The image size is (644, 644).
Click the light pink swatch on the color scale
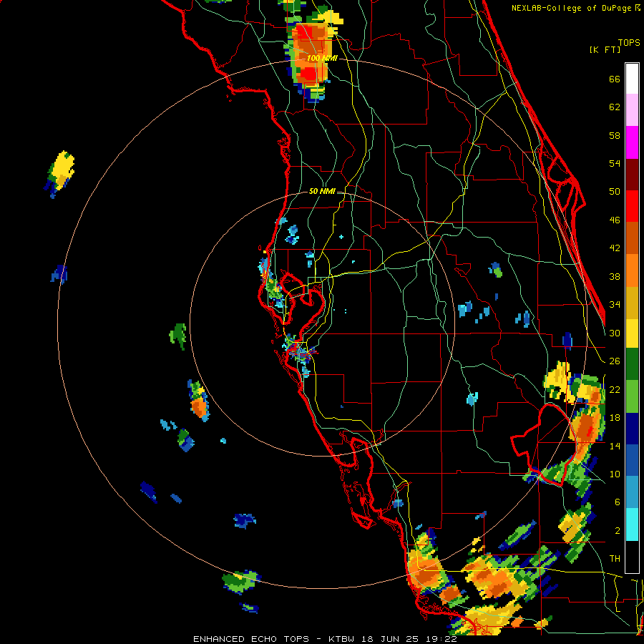(x=632, y=110)
